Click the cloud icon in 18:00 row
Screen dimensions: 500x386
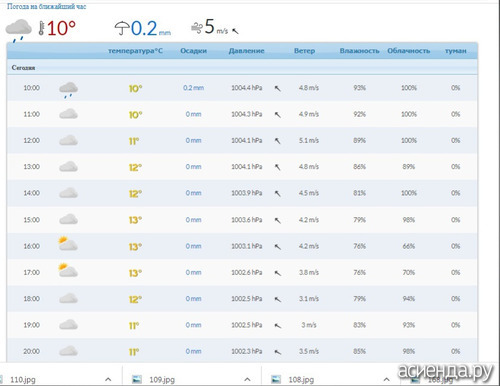(68, 298)
